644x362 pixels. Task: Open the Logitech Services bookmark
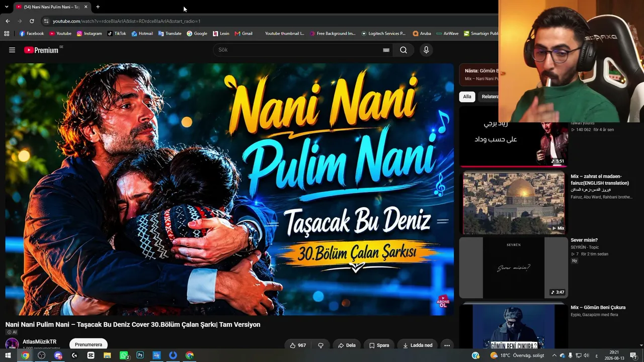tap(383, 34)
